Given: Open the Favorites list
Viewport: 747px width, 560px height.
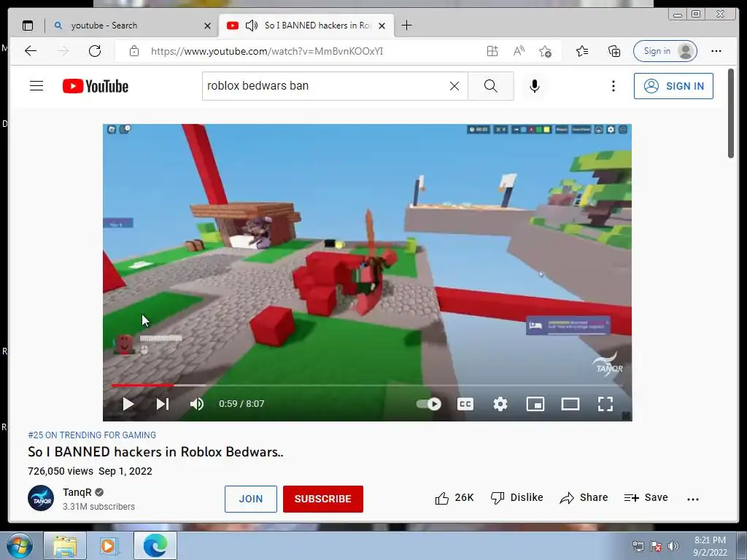Looking at the screenshot, I should click(582, 51).
